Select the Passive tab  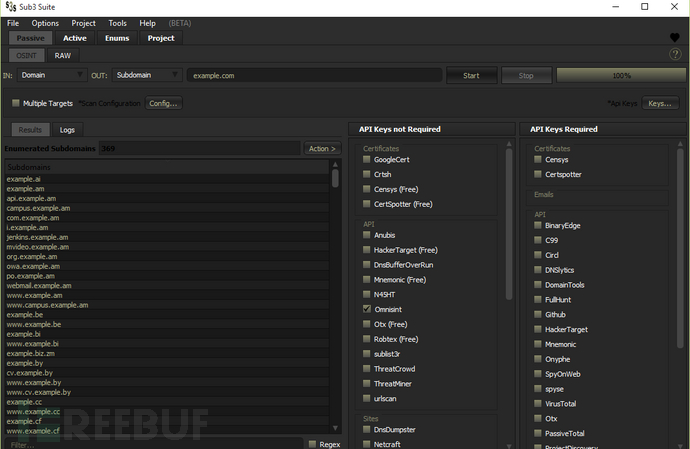click(x=30, y=38)
